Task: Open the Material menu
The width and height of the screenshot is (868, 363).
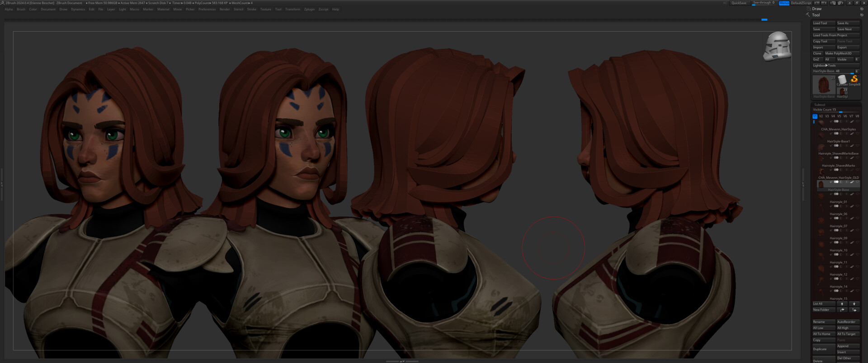Action: [163, 9]
